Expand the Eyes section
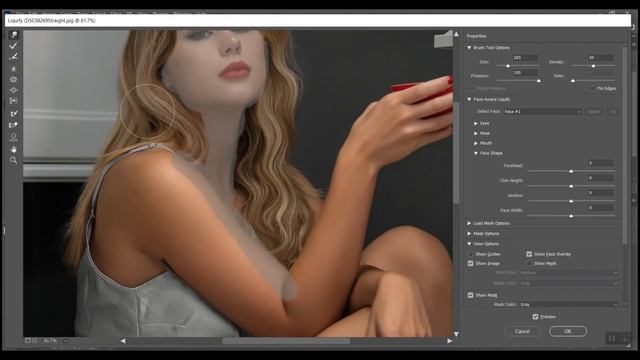 coord(476,123)
